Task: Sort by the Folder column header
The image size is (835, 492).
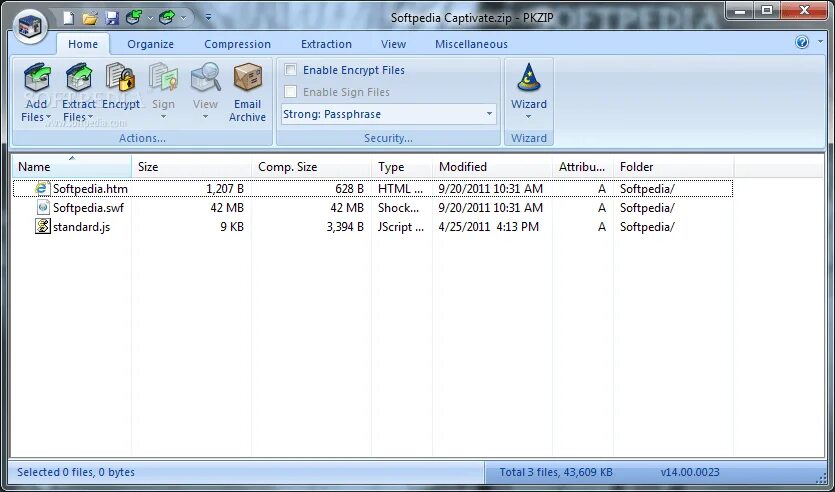Action: click(x=674, y=167)
